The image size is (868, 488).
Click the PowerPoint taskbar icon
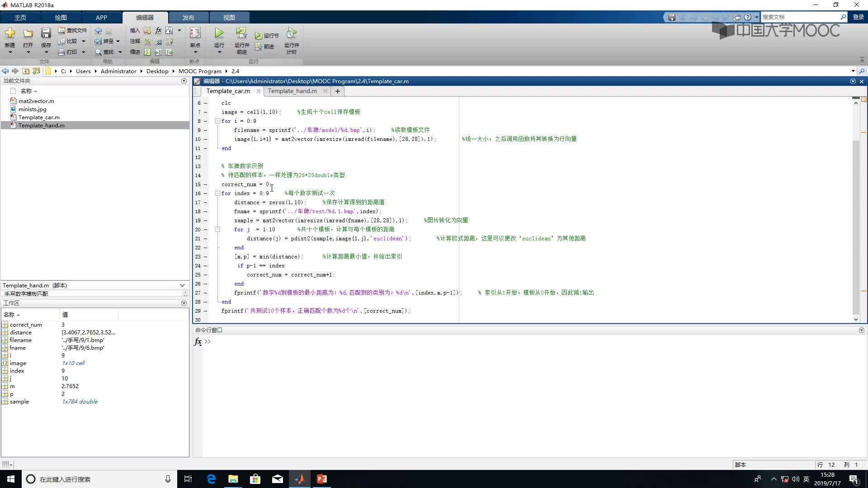[x=321, y=479]
